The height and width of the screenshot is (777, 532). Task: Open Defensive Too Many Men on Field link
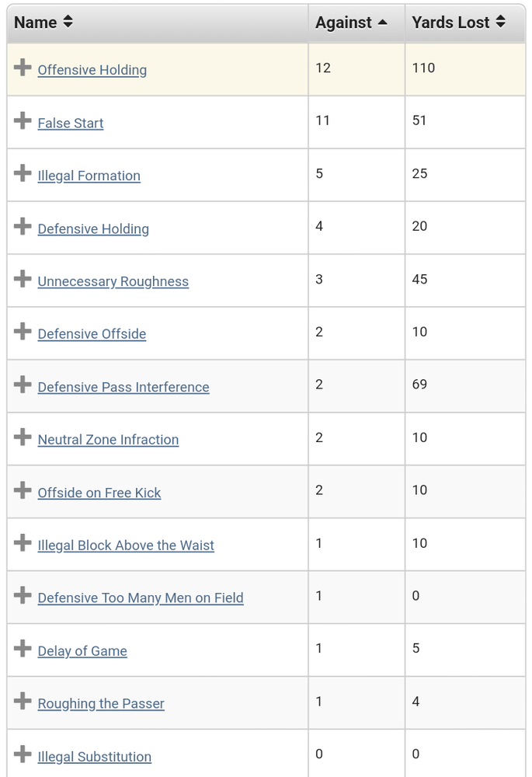(x=141, y=598)
